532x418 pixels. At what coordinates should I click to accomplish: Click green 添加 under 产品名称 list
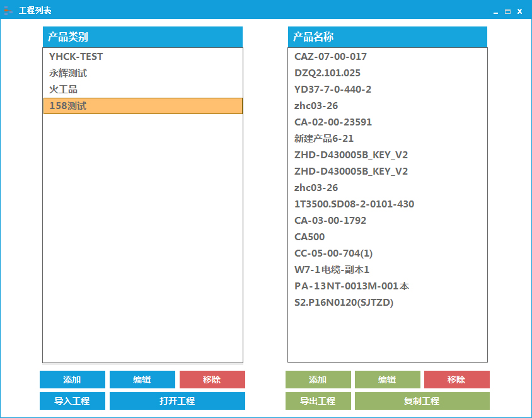[318, 380]
